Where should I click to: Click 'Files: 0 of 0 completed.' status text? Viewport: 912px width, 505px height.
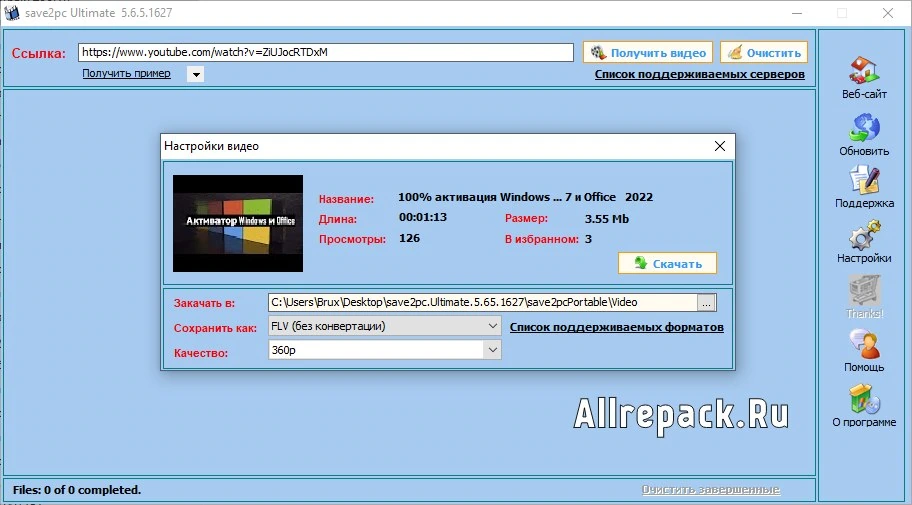pyautogui.click(x=77, y=490)
